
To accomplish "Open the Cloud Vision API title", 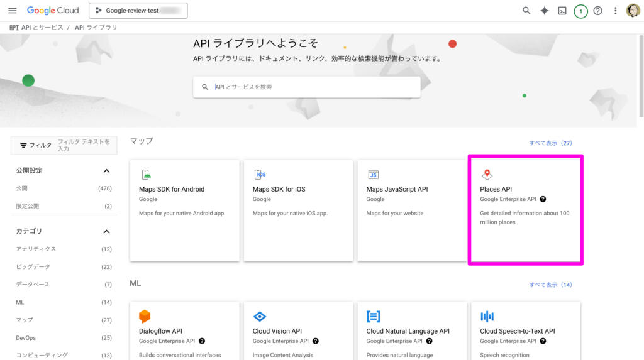I will (277, 331).
